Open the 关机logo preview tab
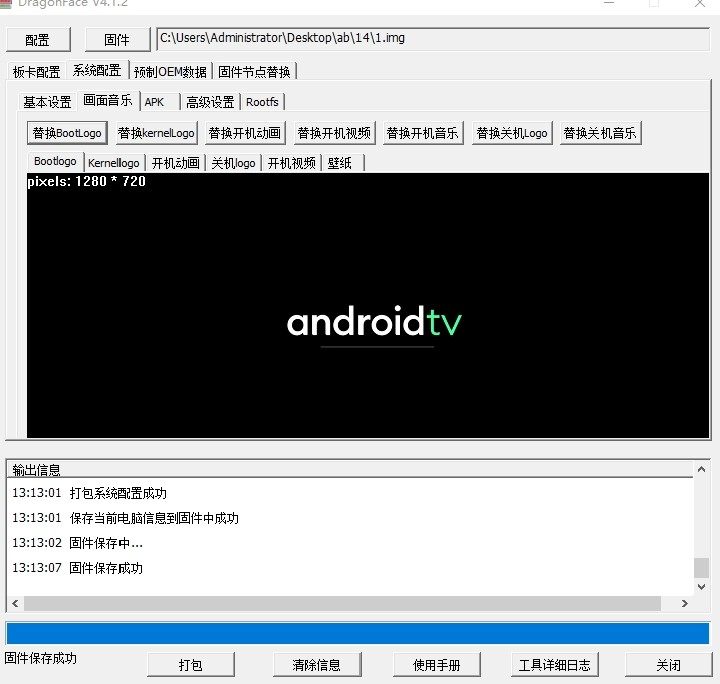Image resolution: width=720 pixels, height=684 pixels. pyautogui.click(x=233, y=163)
